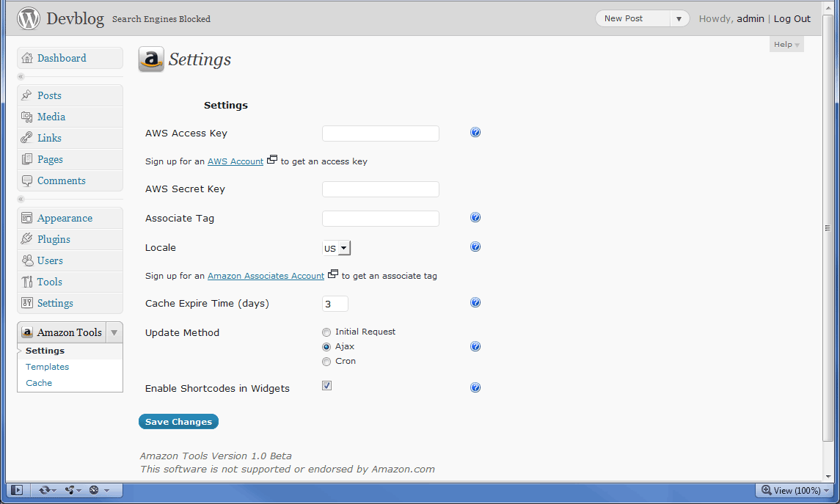Screen dimensions: 840x504
Task: Click new-window icon after Amazon Associates Account
Action: tap(333, 274)
